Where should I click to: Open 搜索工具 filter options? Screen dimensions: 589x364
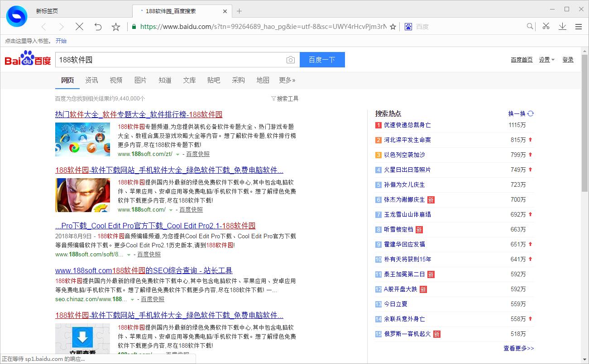tap(285, 99)
